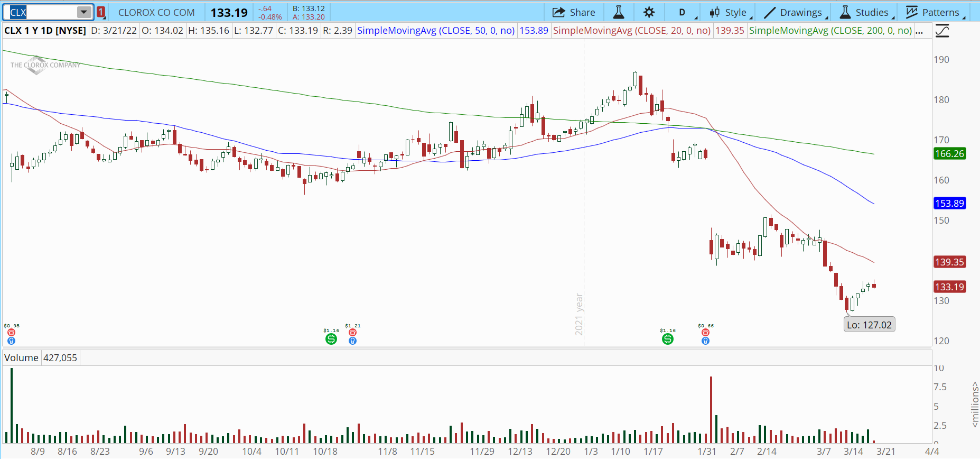Click the L: 132.77 low value
The height and width of the screenshot is (459, 980).
[254, 31]
